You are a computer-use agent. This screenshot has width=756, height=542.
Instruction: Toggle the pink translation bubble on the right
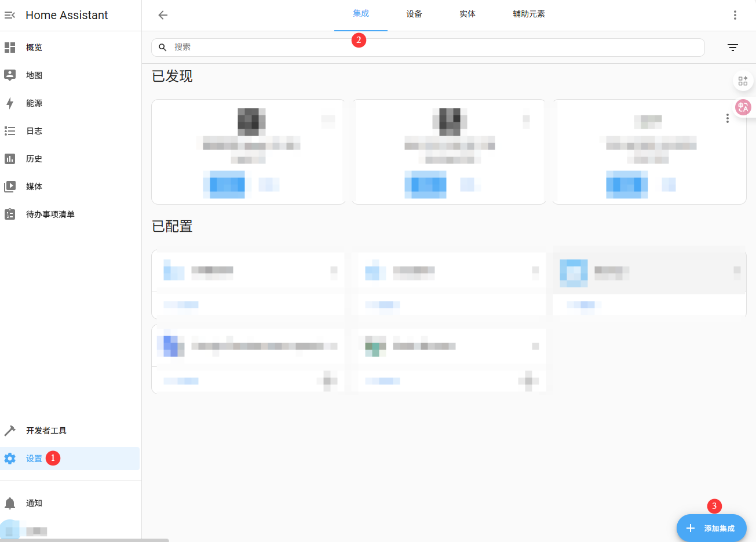[743, 107]
